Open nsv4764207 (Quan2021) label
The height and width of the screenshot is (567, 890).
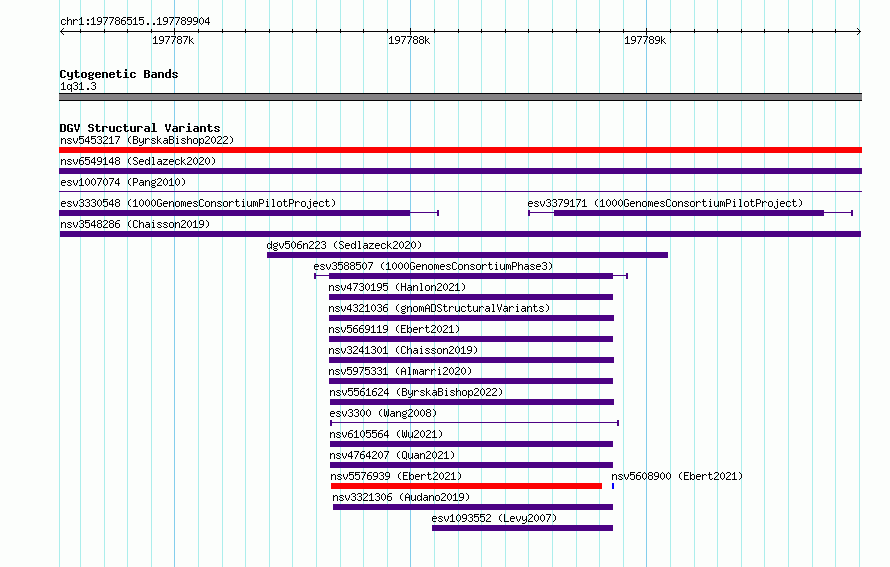[392, 455]
